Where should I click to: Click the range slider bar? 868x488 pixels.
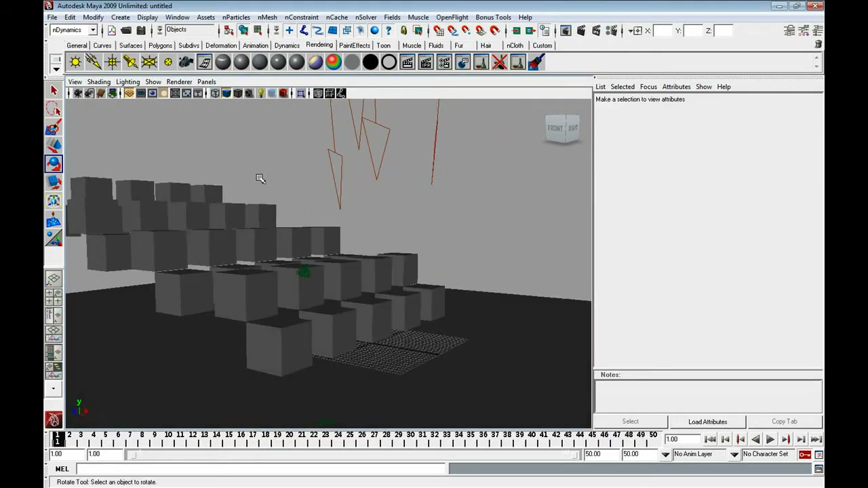pyautogui.click(x=353, y=455)
